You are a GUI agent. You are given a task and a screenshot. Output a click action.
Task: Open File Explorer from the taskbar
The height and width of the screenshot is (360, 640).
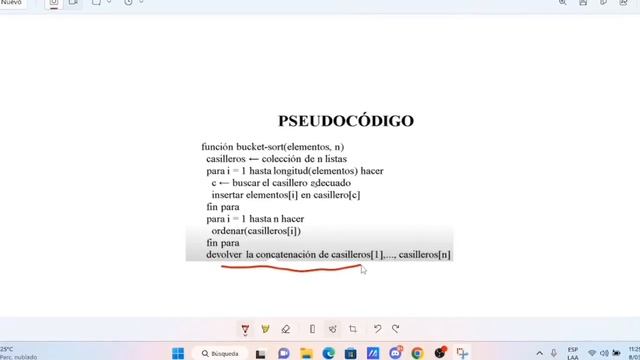point(306,353)
